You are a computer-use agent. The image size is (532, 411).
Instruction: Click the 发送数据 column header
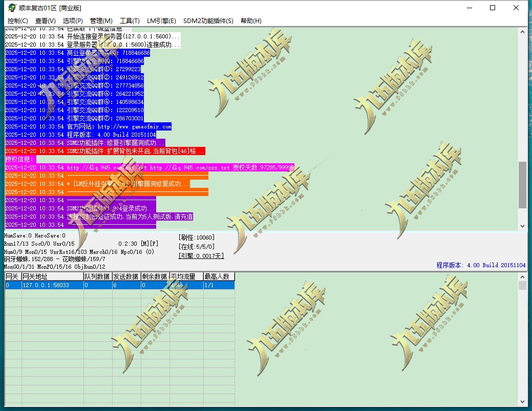point(126,276)
